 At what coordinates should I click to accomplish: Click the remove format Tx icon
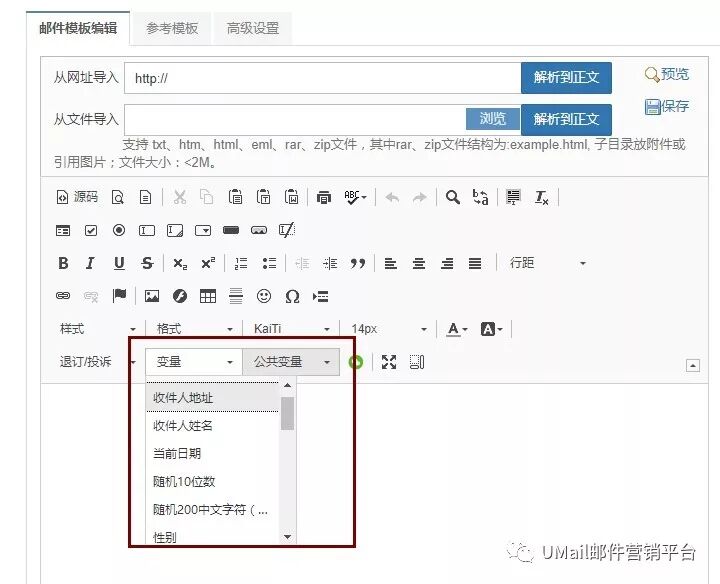(x=541, y=197)
